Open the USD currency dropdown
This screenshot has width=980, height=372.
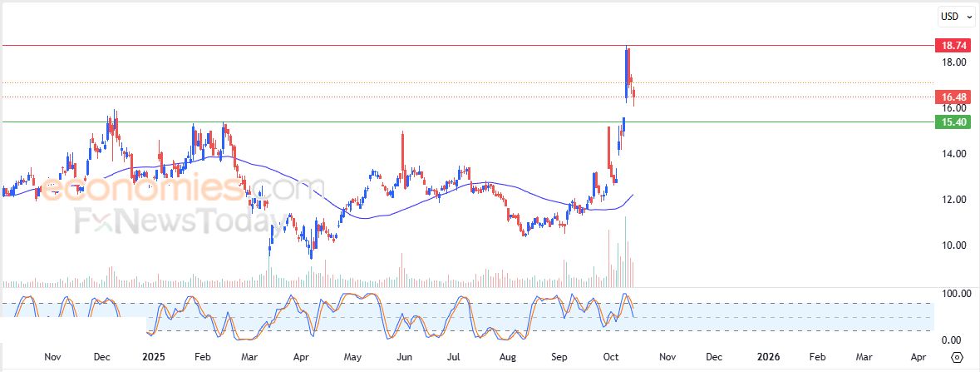pos(956,16)
